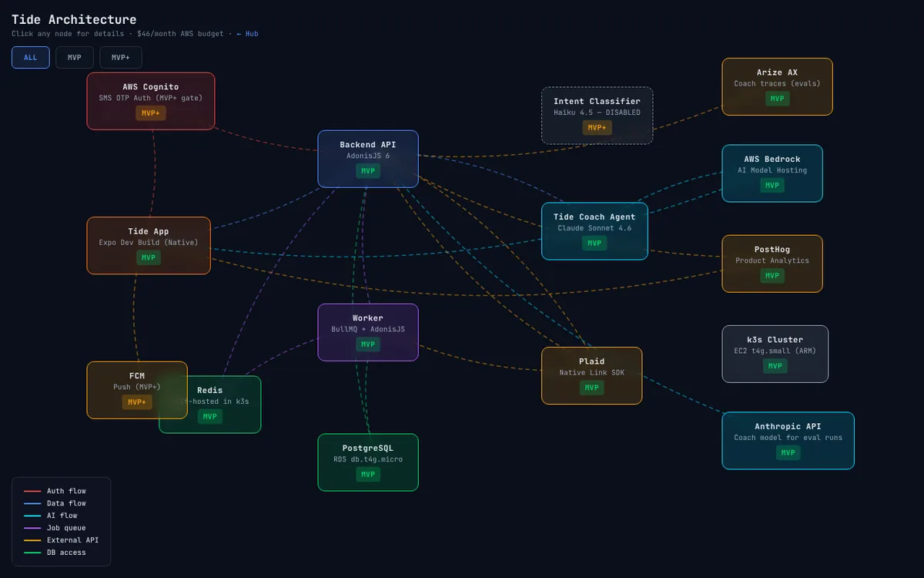Click the MVP badge on Worker
Viewport: 924px width, 578px height.
click(368, 344)
